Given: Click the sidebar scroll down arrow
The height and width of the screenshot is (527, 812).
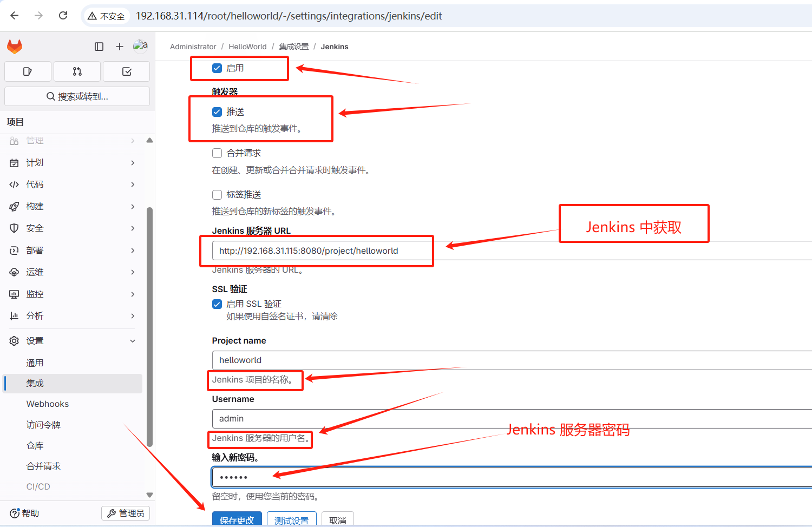Looking at the screenshot, I should pos(150,495).
